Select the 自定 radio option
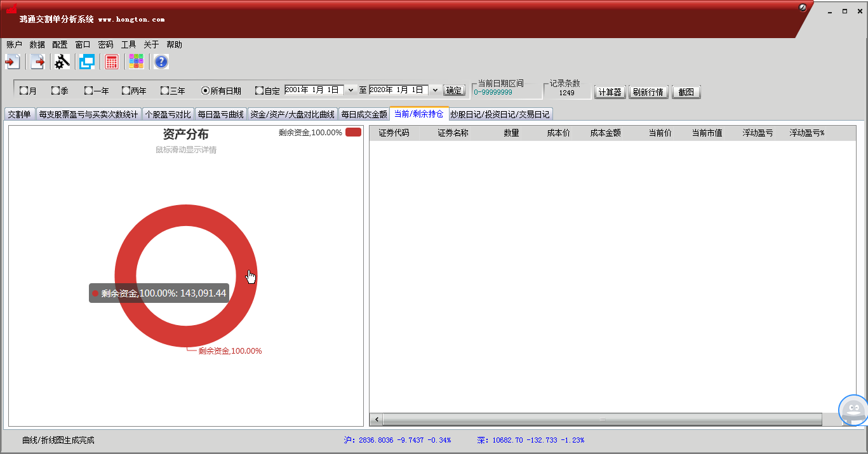This screenshot has height=454, width=868. click(x=267, y=91)
